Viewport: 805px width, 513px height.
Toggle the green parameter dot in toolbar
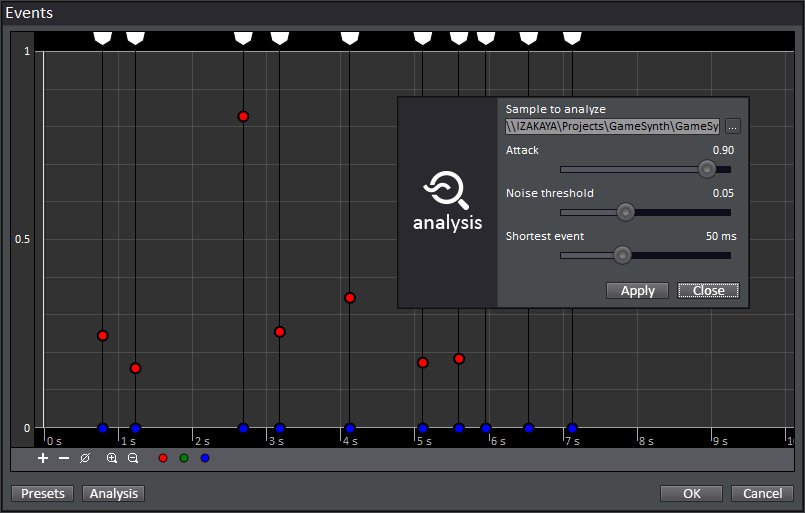(184, 458)
